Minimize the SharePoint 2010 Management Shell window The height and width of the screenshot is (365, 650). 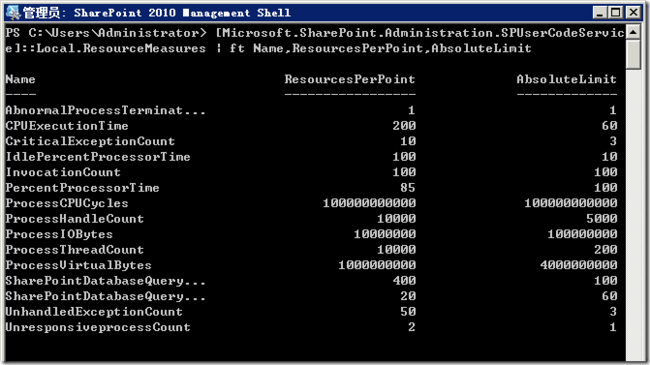599,12
